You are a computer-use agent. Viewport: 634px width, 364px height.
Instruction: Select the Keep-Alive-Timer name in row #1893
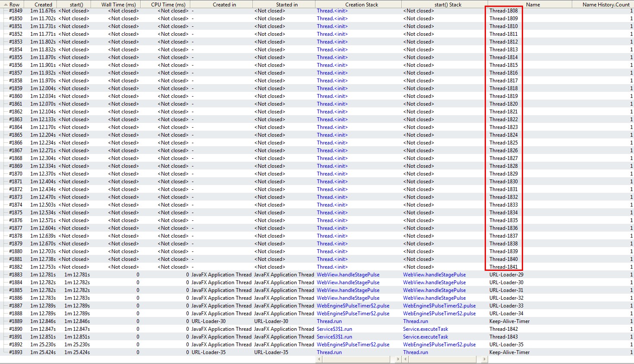tap(509, 352)
